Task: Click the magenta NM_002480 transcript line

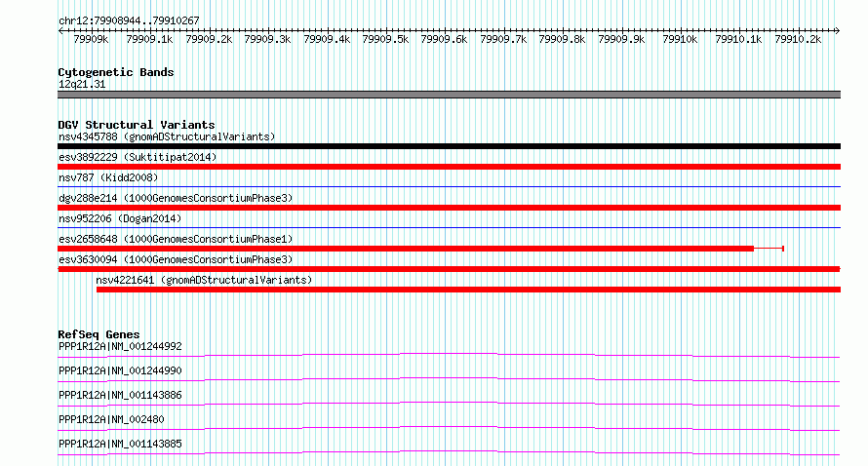Action: point(449,428)
